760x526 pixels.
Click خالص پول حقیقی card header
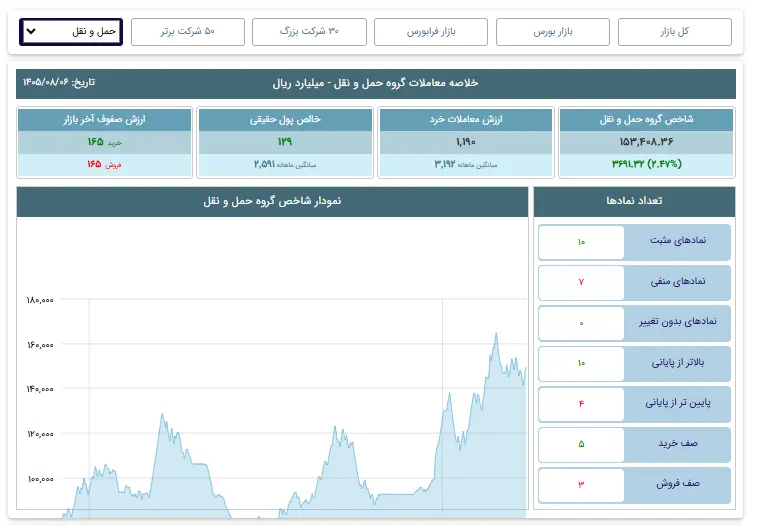coord(285,120)
